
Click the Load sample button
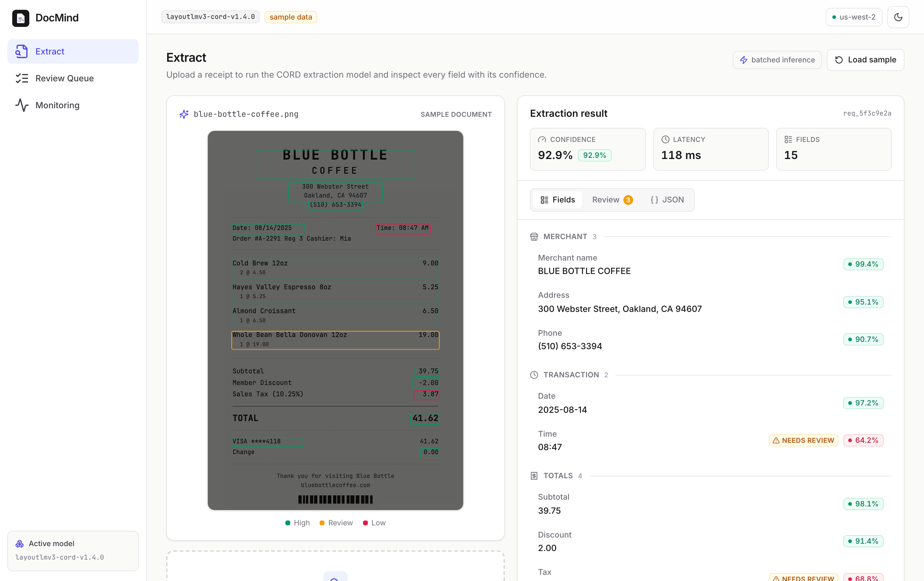(865, 60)
